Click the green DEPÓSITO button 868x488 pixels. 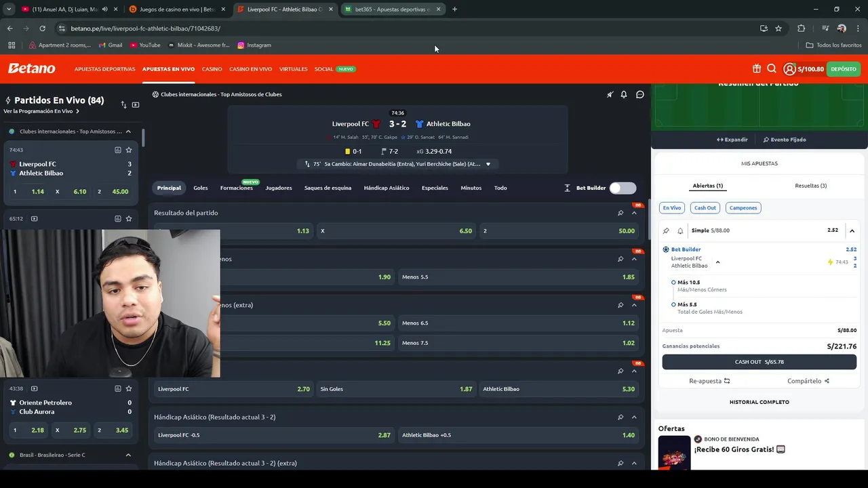[x=844, y=68]
